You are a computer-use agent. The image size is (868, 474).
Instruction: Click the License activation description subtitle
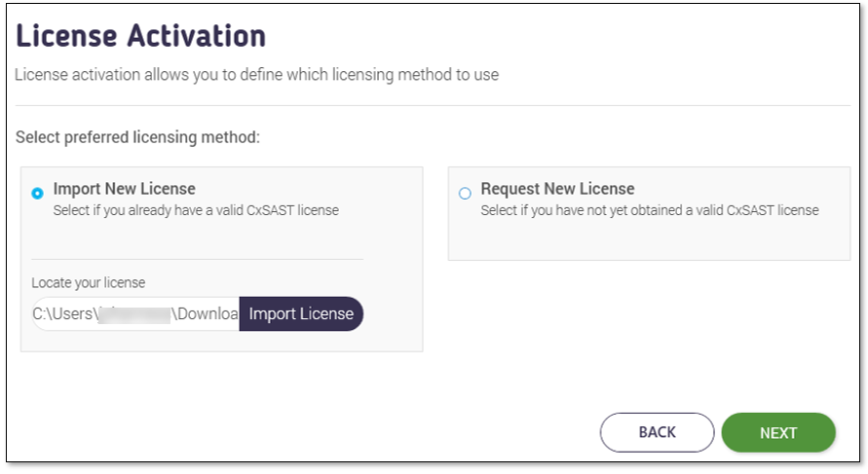click(x=256, y=75)
